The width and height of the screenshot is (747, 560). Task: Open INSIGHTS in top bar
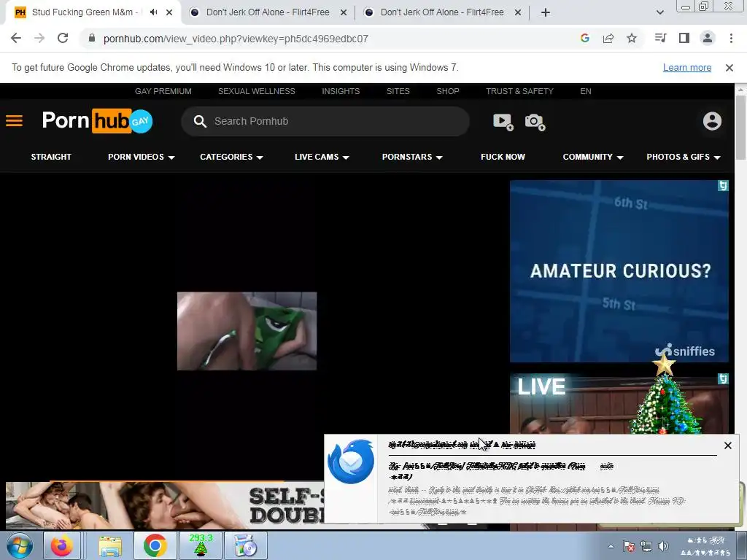[341, 91]
